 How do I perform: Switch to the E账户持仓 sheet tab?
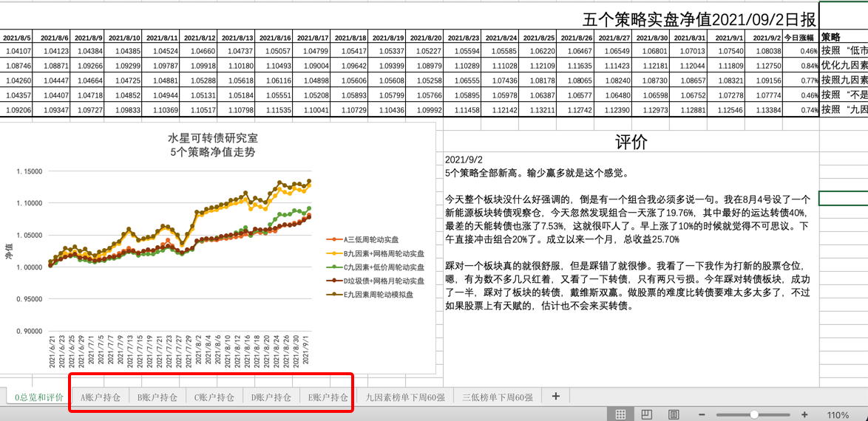tap(328, 397)
